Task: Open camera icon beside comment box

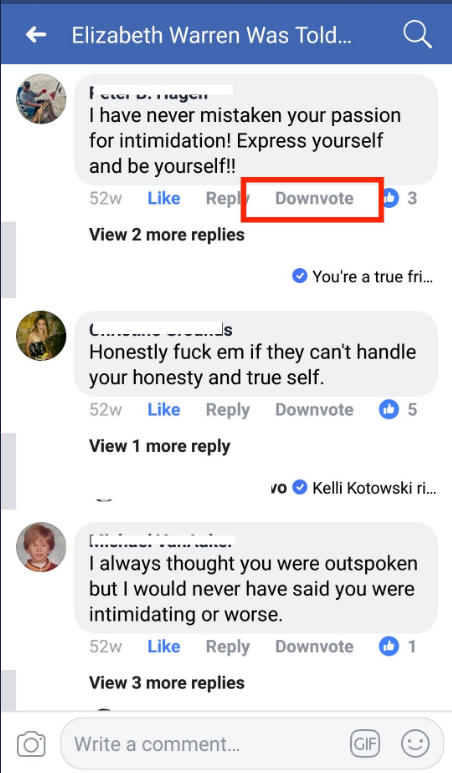Action: [31, 744]
